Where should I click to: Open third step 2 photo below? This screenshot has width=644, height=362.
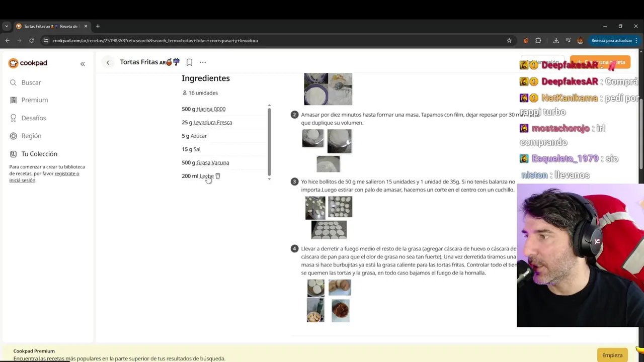click(x=328, y=164)
